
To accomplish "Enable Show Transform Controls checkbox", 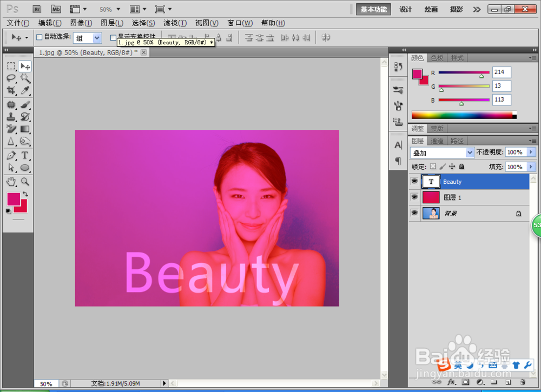I will [113, 37].
